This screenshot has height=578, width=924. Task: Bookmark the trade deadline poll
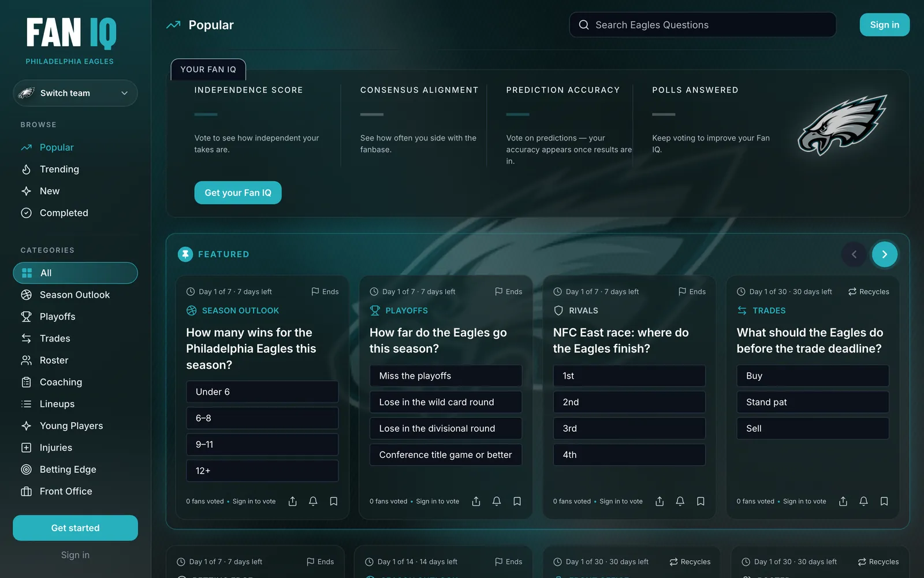(884, 501)
